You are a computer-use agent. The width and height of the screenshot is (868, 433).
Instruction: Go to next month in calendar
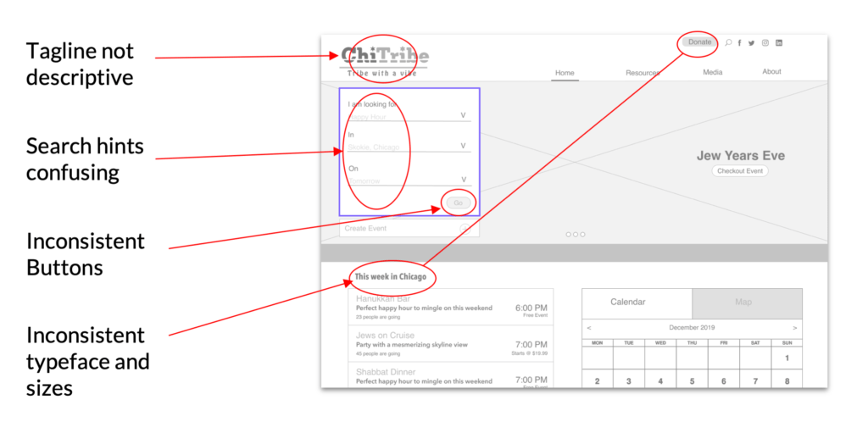point(795,328)
